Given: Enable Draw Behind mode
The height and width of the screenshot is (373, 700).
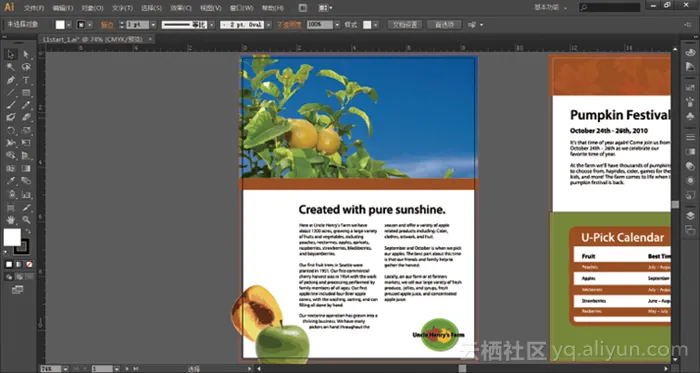Looking at the screenshot, I should pos(19,277).
